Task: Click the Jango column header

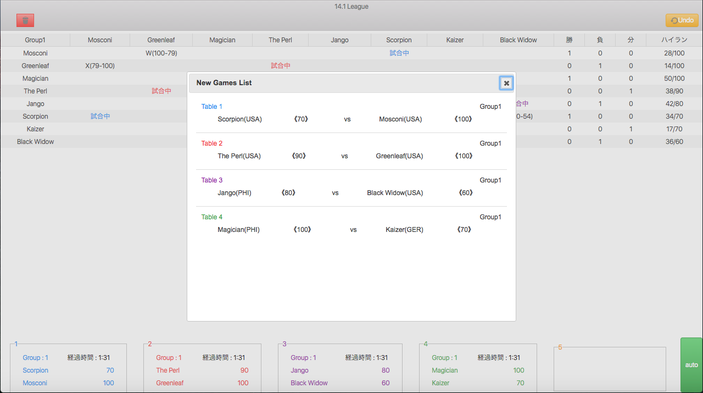Action: coord(340,40)
